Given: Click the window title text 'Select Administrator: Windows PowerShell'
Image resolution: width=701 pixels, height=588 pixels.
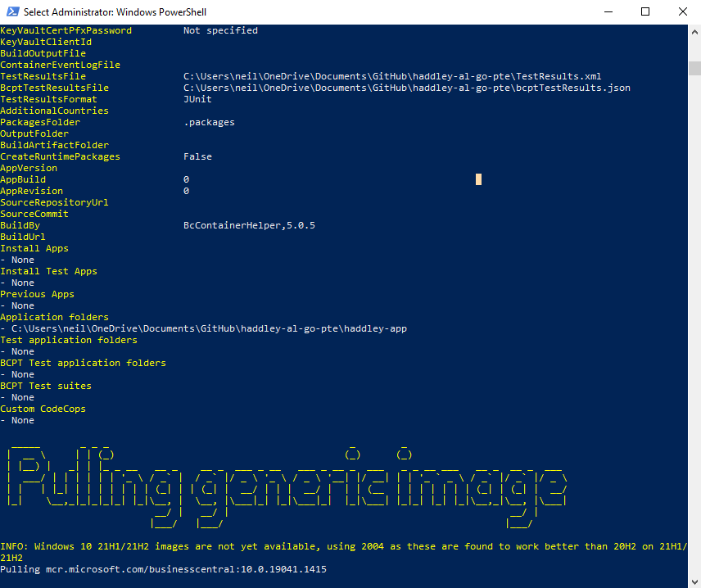Looking at the screenshot, I should point(115,12).
